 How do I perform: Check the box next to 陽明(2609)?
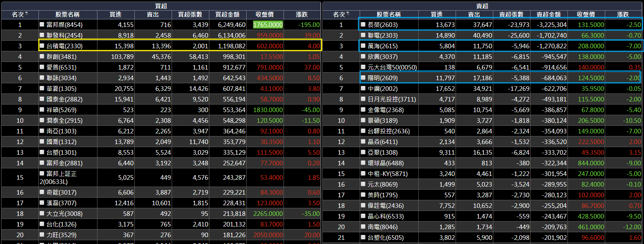point(363,78)
